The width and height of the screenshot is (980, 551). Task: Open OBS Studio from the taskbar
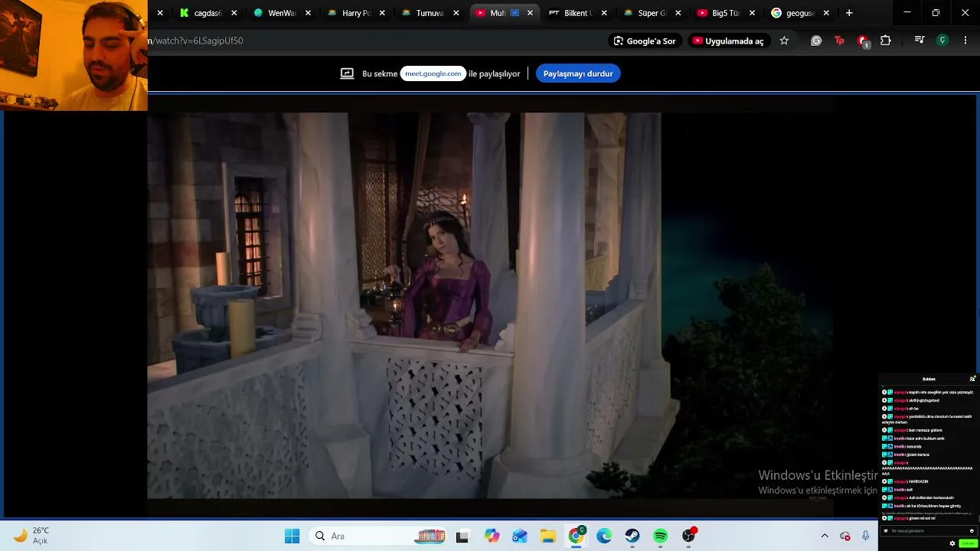tap(689, 536)
